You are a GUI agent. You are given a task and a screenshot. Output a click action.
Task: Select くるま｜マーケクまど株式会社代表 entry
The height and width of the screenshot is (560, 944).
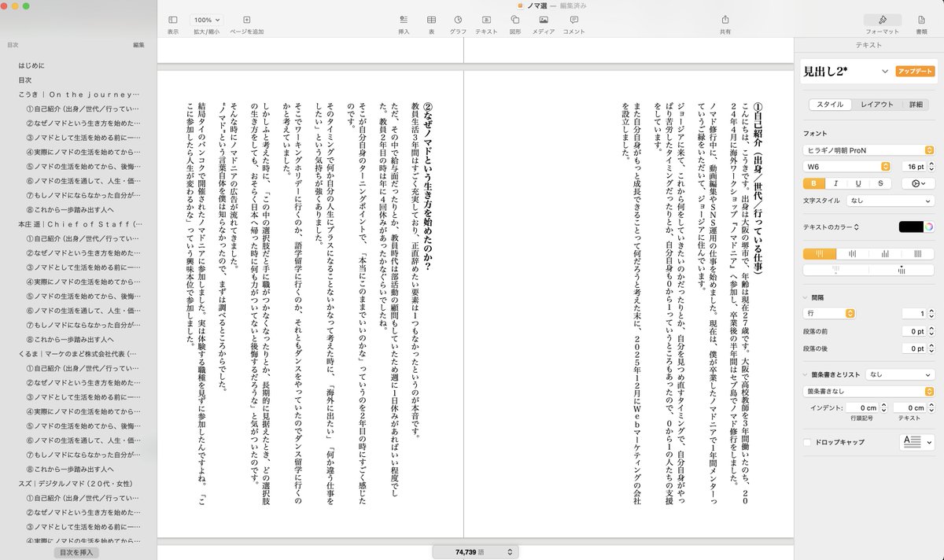coord(76,354)
